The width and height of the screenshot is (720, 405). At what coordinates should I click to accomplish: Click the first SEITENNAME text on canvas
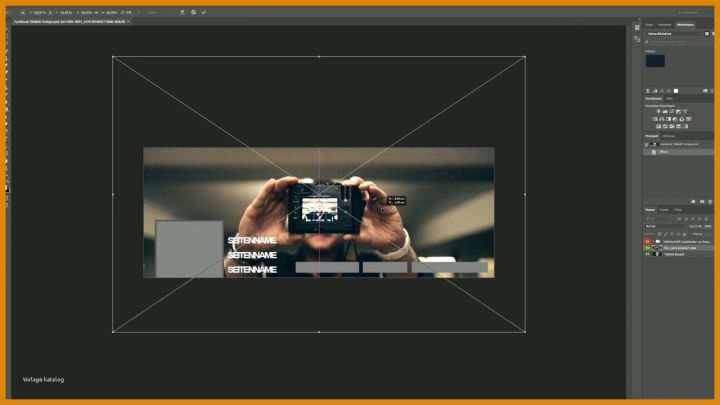pos(252,240)
